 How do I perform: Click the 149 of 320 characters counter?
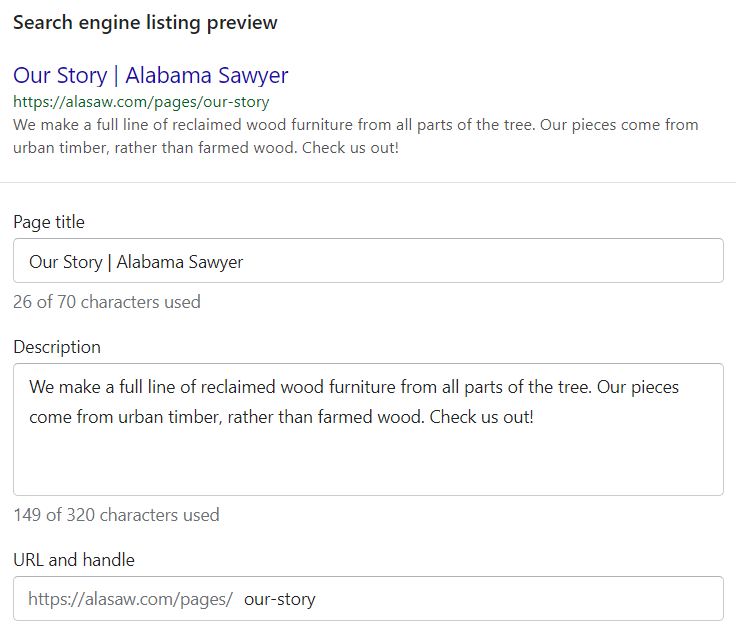[116, 515]
